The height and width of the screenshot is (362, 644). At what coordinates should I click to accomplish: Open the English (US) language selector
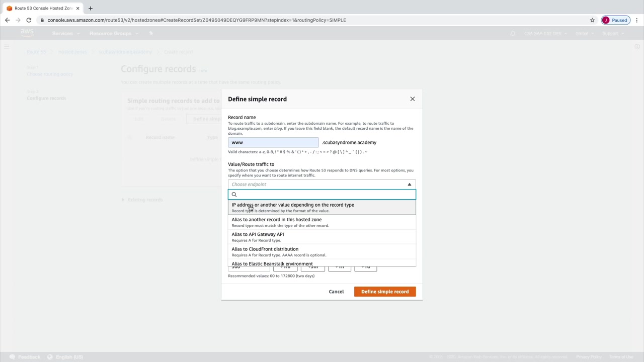click(x=66, y=357)
